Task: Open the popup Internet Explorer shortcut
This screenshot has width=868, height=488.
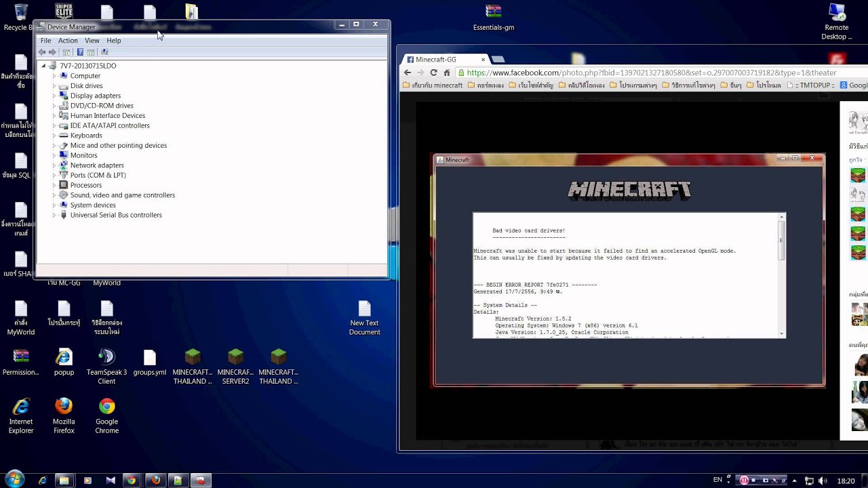Action: tap(64, 363)
